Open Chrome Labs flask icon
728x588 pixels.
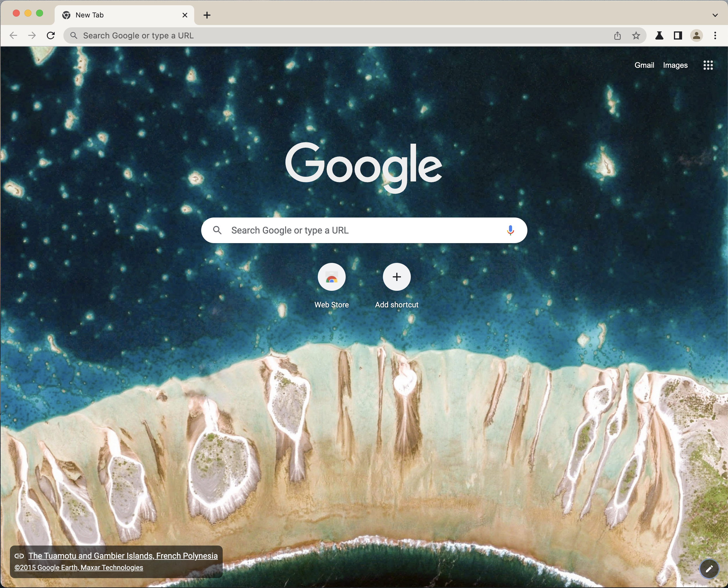coord(659,35)
